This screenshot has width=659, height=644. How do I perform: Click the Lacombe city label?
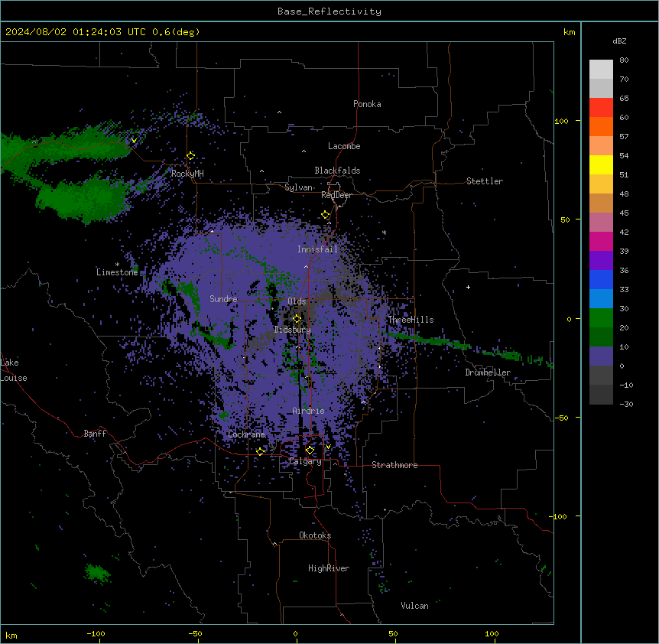344,146
